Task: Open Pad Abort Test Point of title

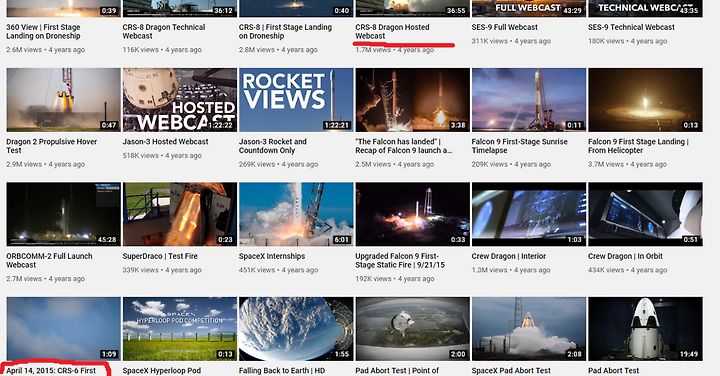Action: tap(397, 370)
